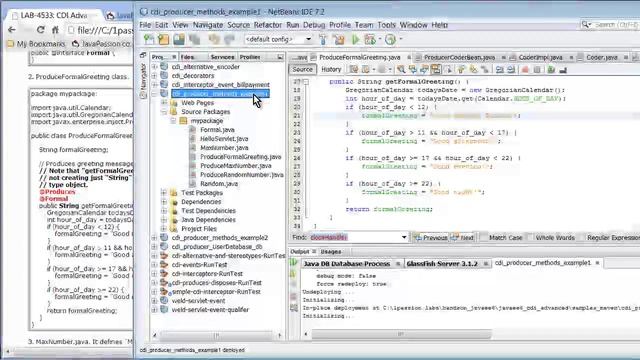
Task: Switch to the ProducerCoderBean.java tab
Action: click(459, 58)
